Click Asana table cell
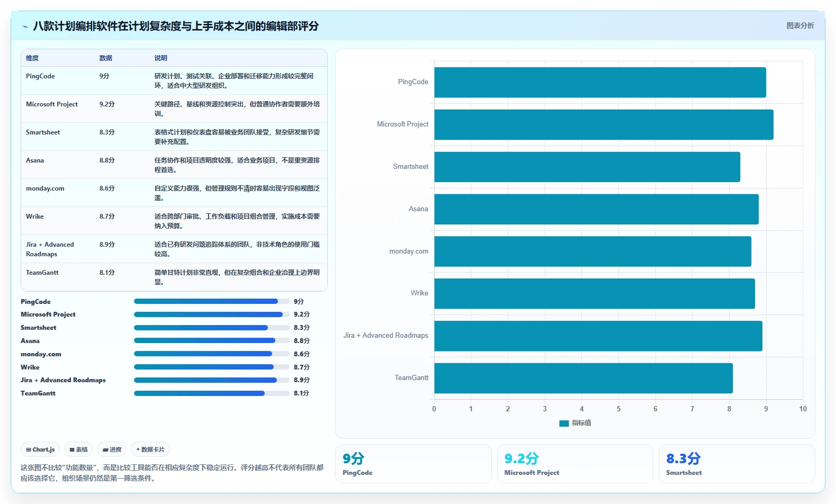Image resolution: width=836 pixels, height=504 pixels. [35, 160]
